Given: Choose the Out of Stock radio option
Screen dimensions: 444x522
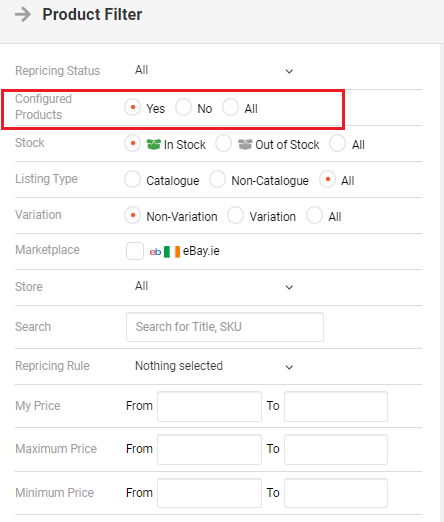Looking at the screenshot, I should [x=224, y=144].
